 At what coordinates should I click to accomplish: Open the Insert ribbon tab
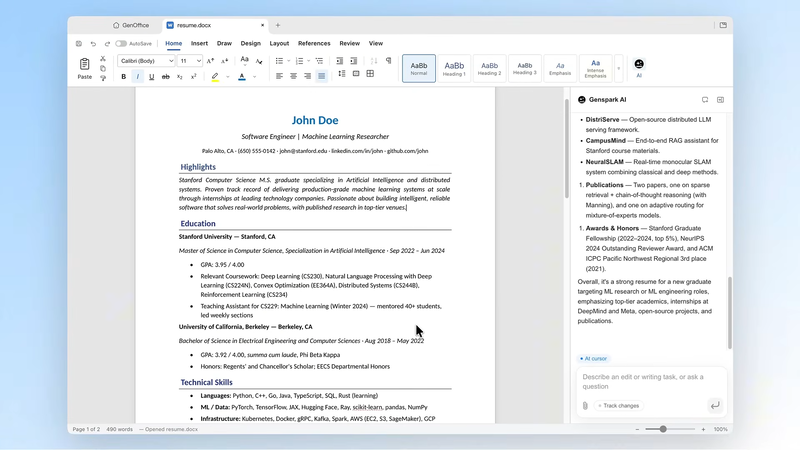(x=199, y=43)
